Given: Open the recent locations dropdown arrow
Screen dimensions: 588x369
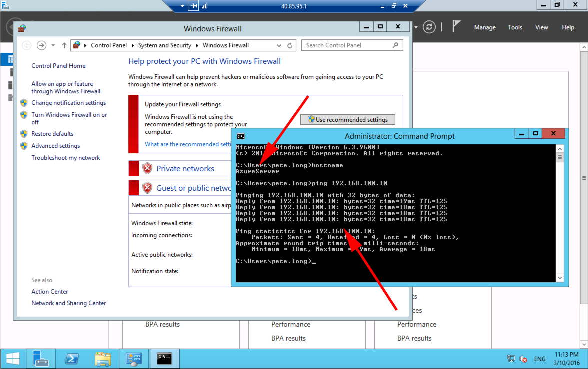Looking at the screenshot, I should (x=53, y=46).
